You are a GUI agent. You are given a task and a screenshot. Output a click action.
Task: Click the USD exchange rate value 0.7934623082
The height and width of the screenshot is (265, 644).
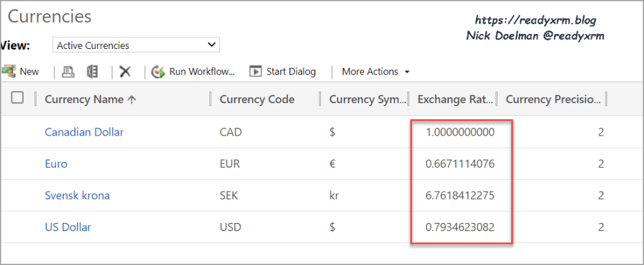(460, 227)
